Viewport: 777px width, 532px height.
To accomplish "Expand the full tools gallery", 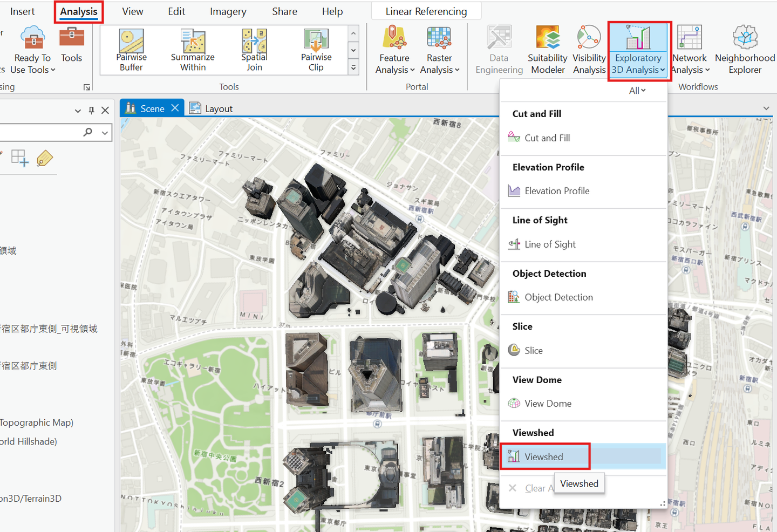I will pos(353,68).
